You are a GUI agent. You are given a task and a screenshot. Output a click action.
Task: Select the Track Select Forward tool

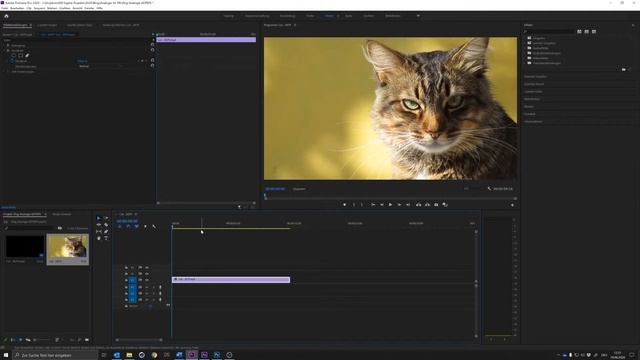point(106,218)
